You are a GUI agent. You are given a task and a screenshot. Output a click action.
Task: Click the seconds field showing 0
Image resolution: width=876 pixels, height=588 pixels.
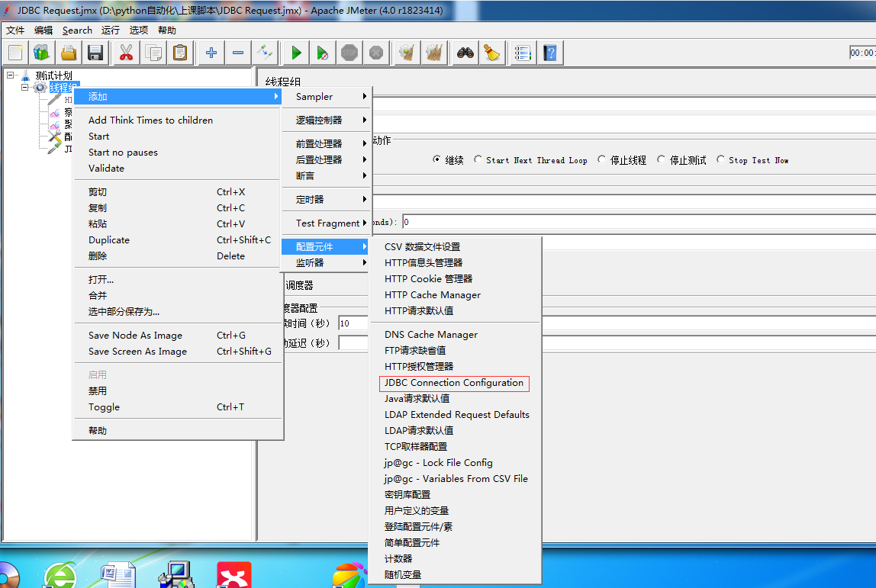pyautogui.click(x=639, y=222)
